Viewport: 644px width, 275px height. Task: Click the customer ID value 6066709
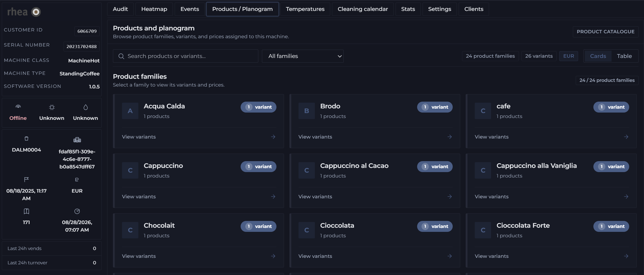point(87,31)
